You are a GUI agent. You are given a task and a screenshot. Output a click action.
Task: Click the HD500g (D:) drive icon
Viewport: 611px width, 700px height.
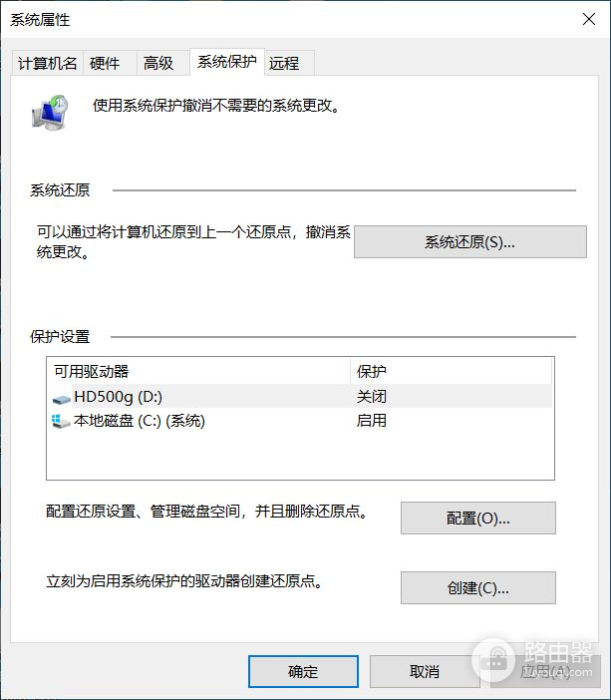click(x=62, y=397)
